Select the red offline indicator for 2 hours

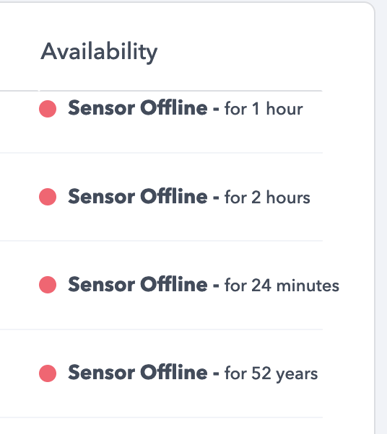[x=48, y=197]
